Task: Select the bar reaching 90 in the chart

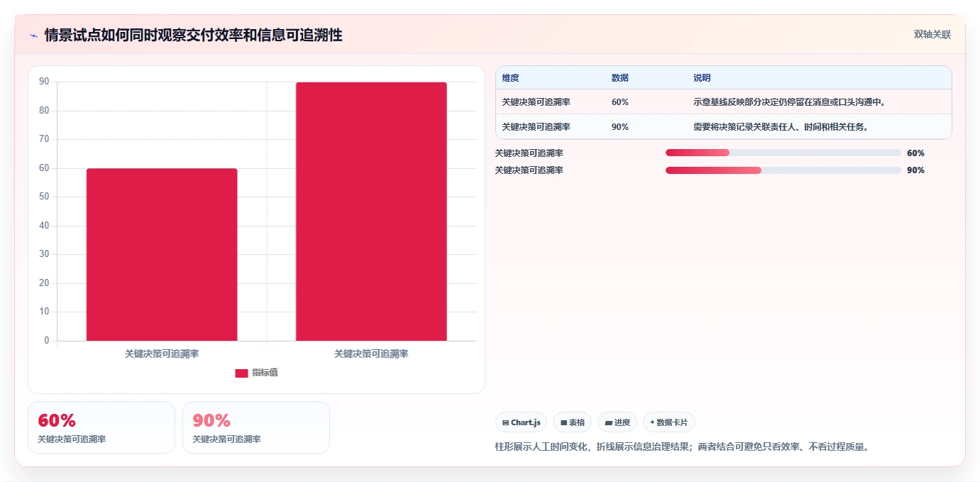Action: 371,212
